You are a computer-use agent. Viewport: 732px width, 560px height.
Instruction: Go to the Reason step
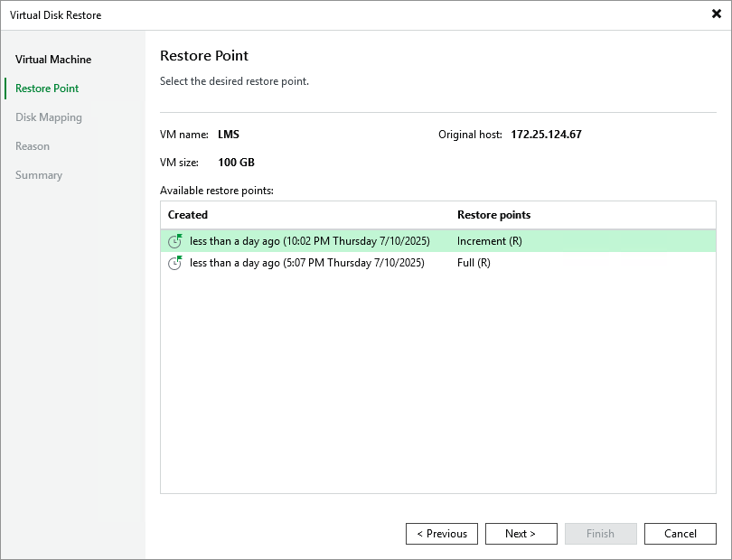[33, 145]
